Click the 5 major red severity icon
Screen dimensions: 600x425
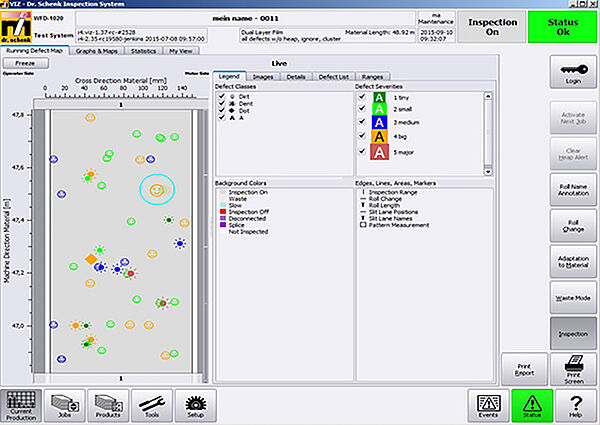coord(379,152)
